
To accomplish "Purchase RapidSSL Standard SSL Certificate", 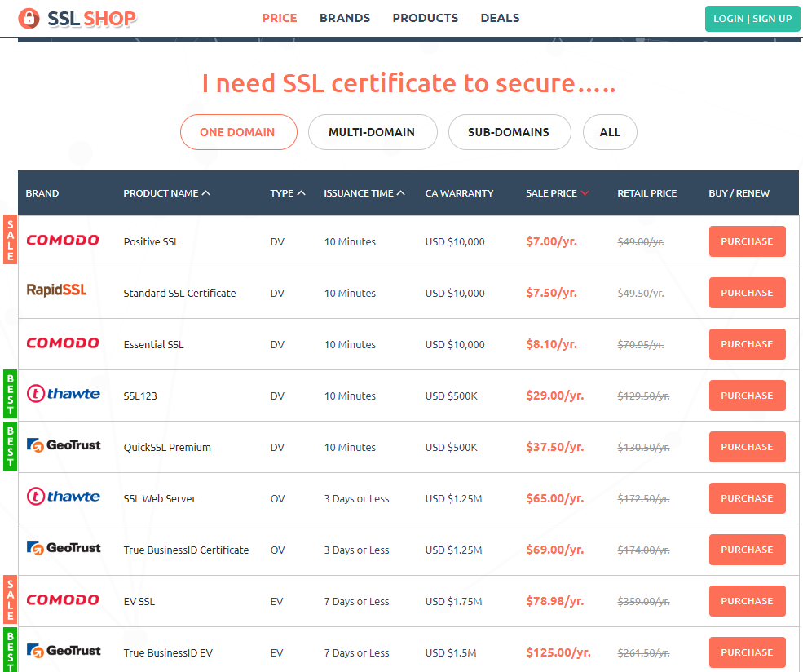I will point(748,293).
